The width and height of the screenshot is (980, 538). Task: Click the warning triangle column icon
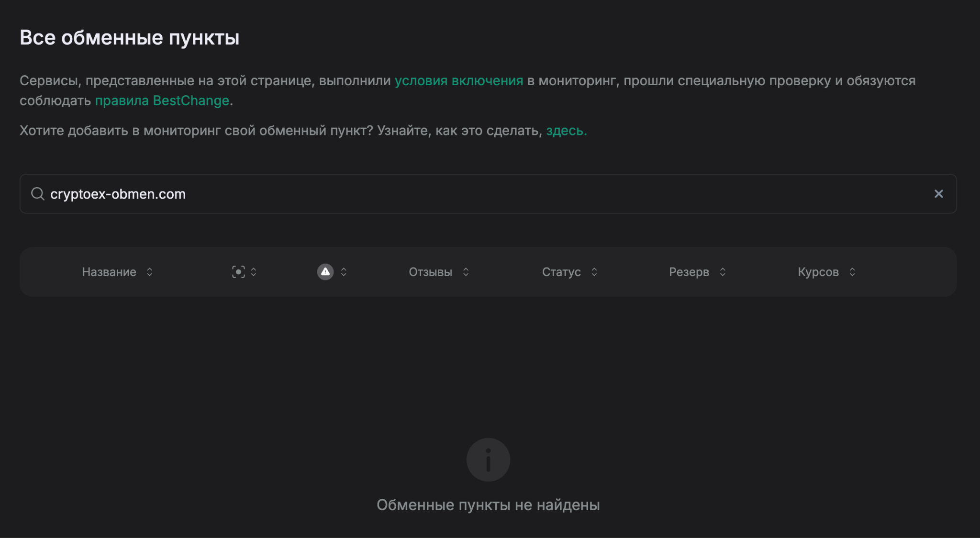coord(325,272)
